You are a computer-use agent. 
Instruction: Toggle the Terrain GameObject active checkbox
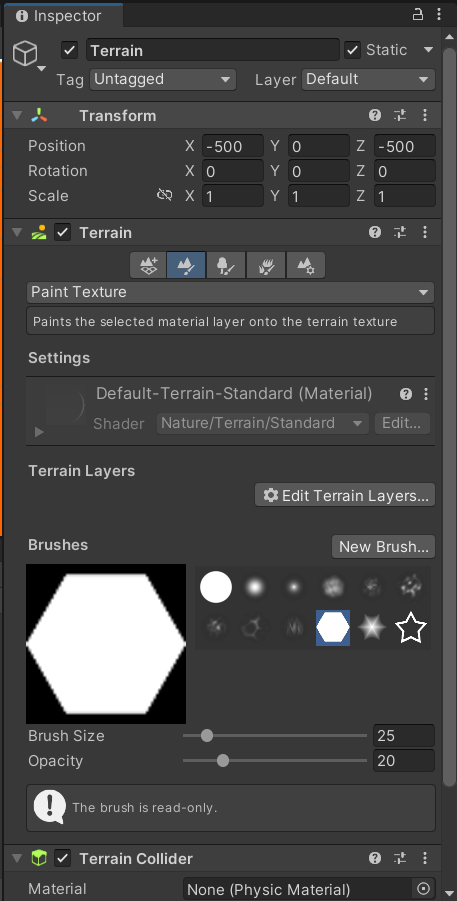coord(70,50)
